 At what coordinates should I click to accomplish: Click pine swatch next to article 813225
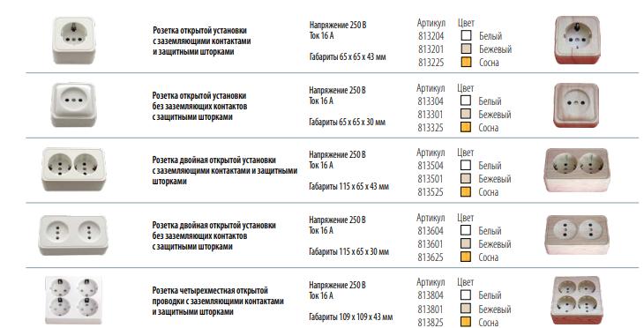point(466,62)
